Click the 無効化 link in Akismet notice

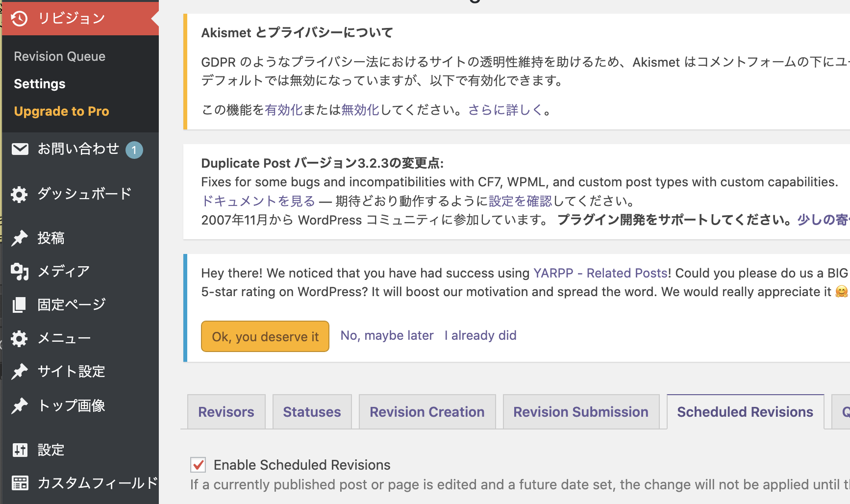(x=360, y=110)
